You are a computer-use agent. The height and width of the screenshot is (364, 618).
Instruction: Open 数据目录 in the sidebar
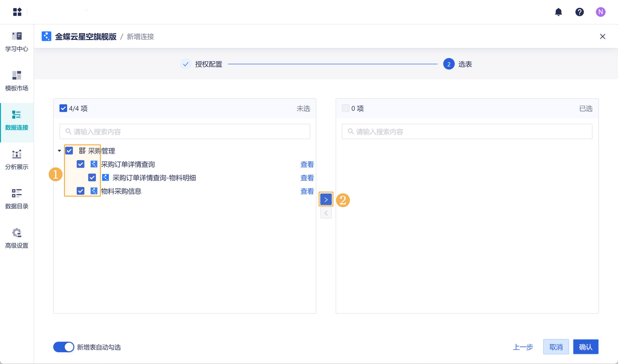tap(17, 199)
